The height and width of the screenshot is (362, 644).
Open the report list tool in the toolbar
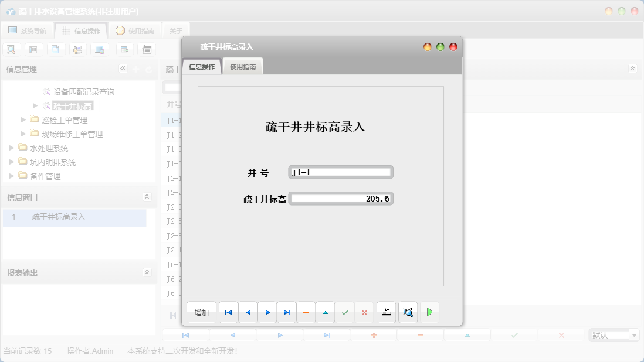pos(33,49)
